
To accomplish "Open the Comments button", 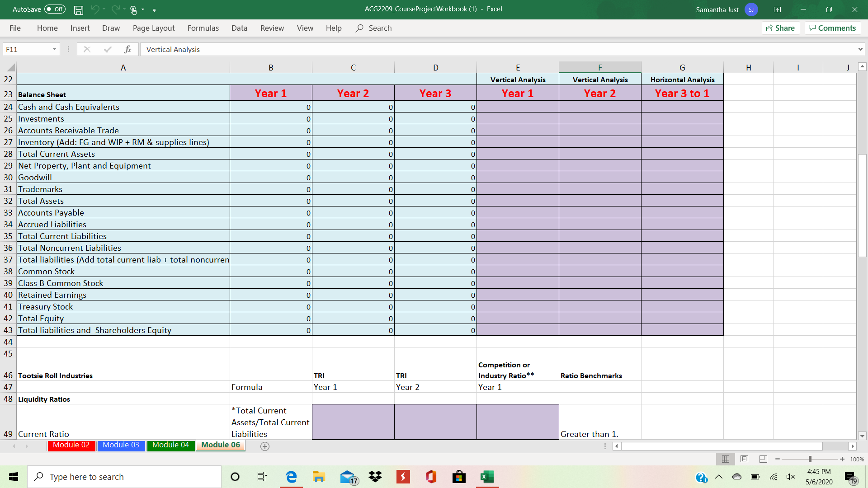I will 832,28.
